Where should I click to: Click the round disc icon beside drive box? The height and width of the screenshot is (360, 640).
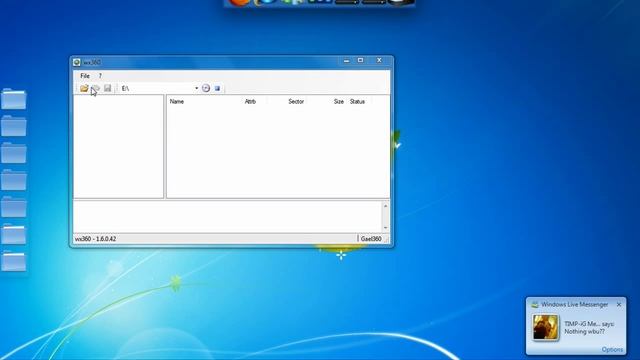coord(206,88)
